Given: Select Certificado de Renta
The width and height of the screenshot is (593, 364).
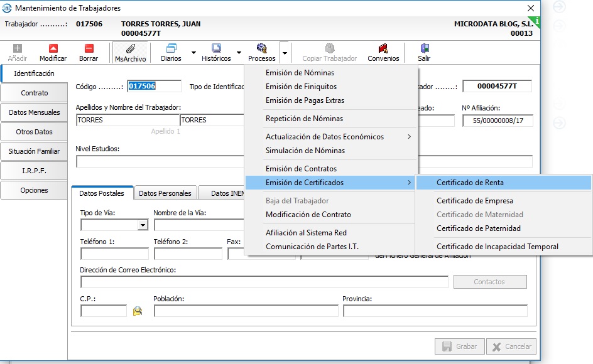Looking at the screenshot, I should 504,183.
